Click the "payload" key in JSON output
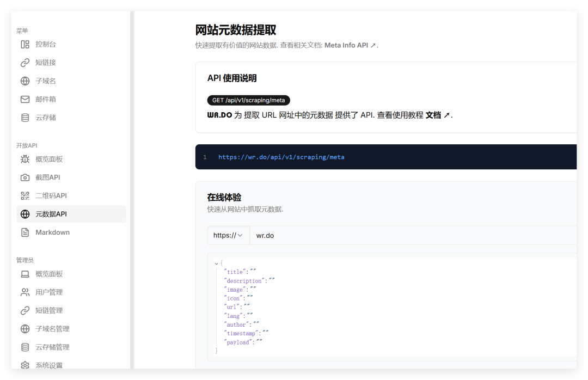 pos(238,342)
